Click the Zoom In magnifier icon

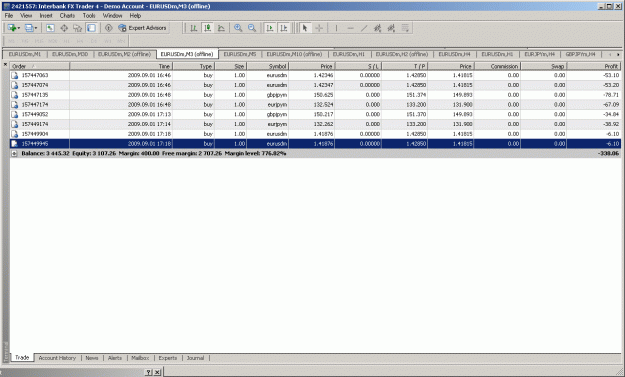click(x=238, y=28)
